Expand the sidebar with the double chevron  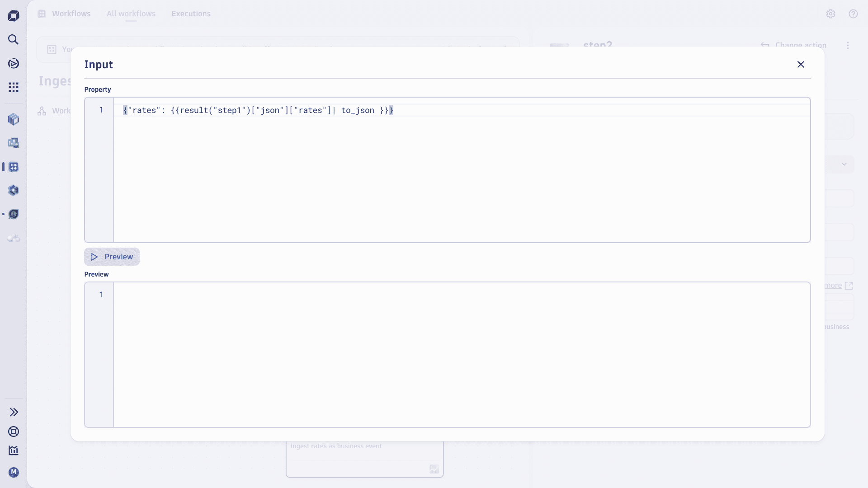pos(14,412)
